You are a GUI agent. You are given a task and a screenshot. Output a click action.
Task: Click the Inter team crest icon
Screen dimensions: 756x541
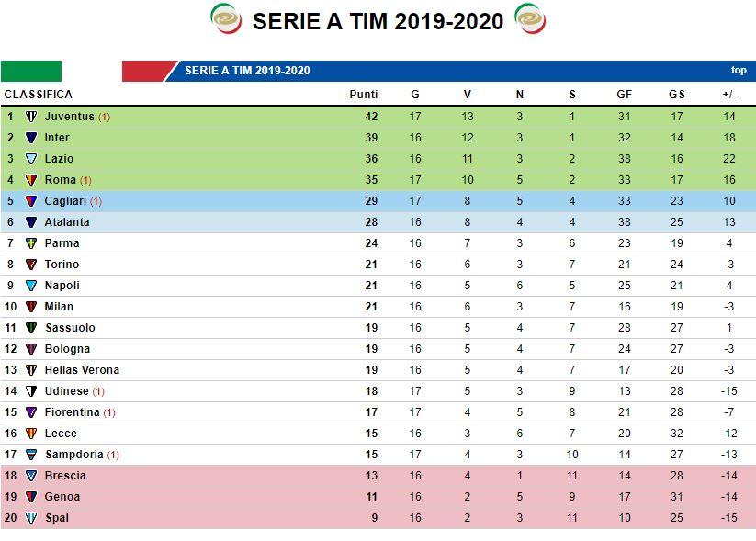(31, 138)
